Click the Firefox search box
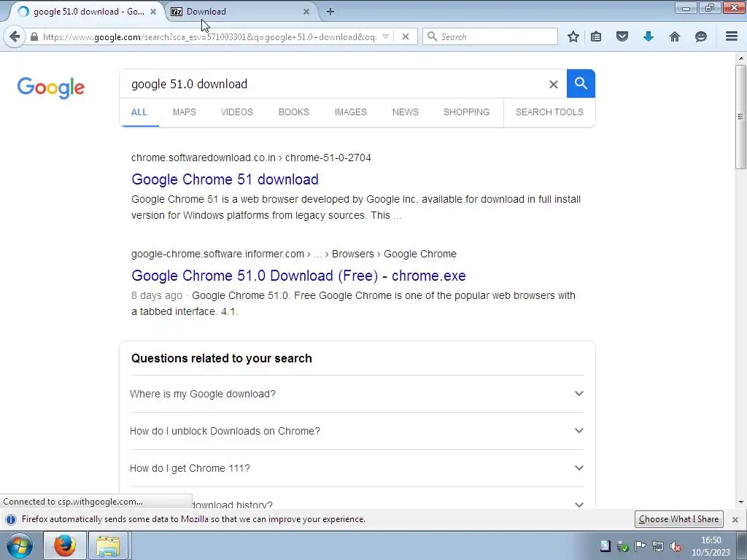The width and height of the screenshot is (747, 560). [x=489, y=36]
